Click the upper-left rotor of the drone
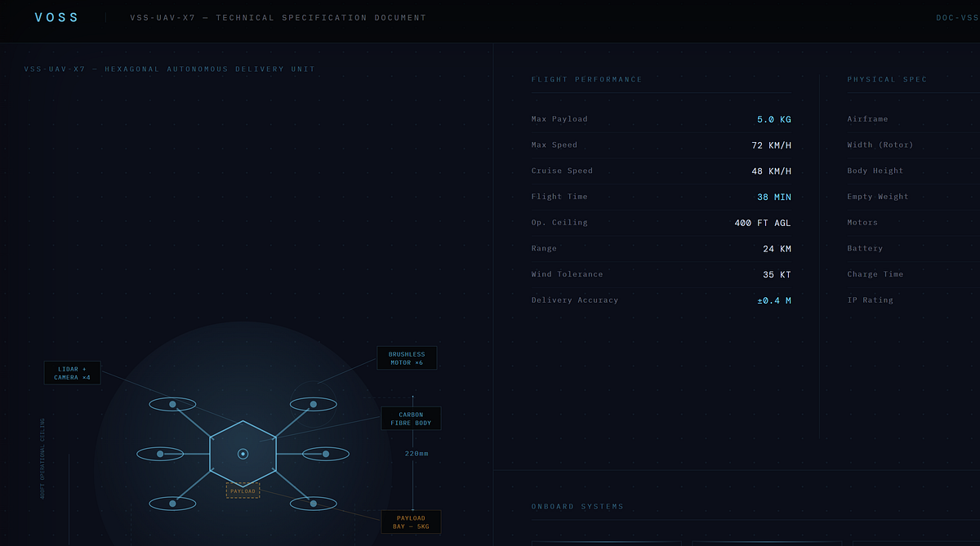 coord(172,404)
